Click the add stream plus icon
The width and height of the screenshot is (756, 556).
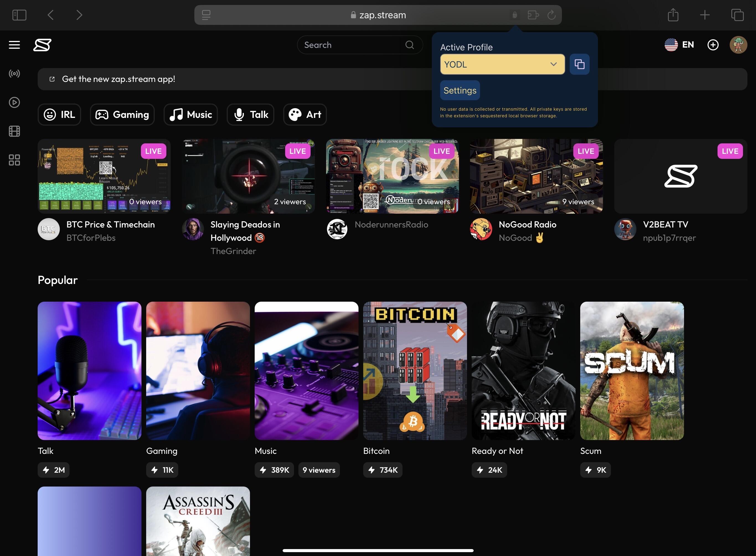pos(713,45)
